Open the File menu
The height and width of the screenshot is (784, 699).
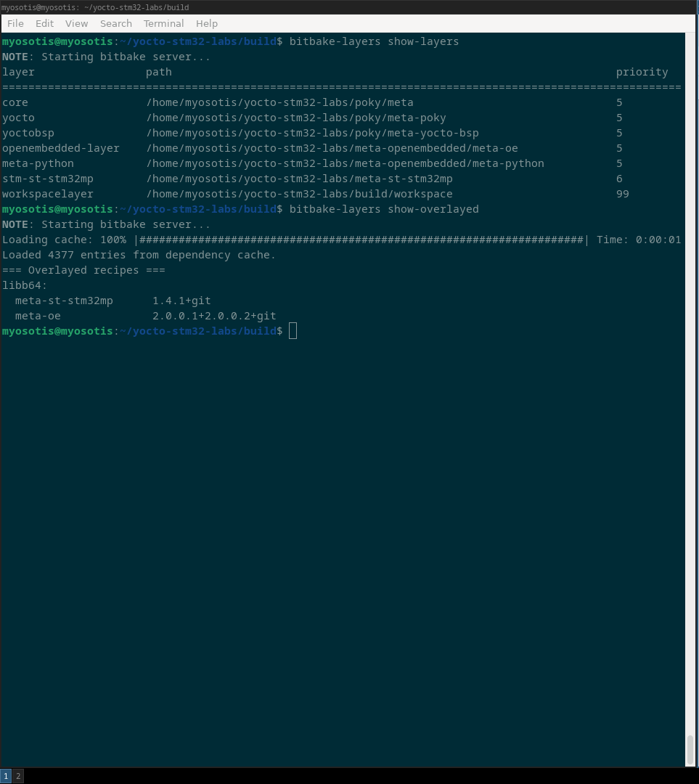(15, 23)
